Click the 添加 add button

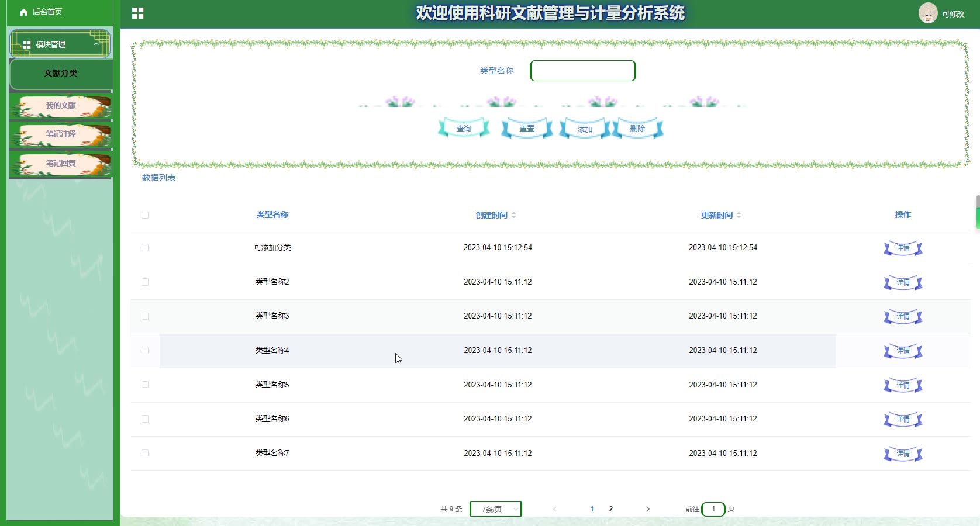[x=585, y=129]
